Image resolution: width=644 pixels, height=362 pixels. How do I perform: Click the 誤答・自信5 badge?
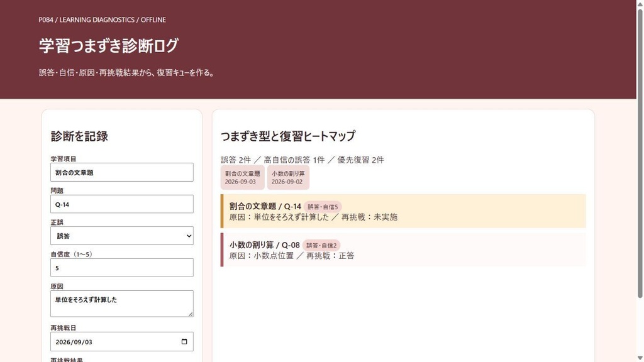tap(323, 207)
